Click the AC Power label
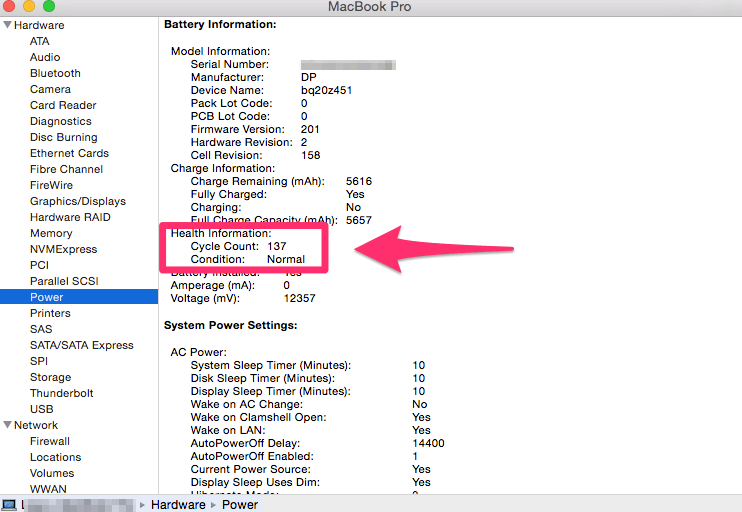Screen dimensions: 742x512 [x=199, y=352]
